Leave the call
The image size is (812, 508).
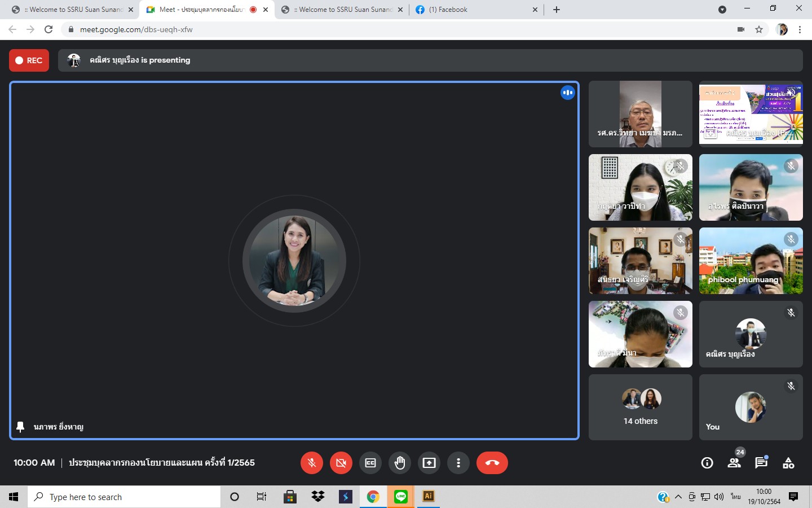click(x=492, y=463)
